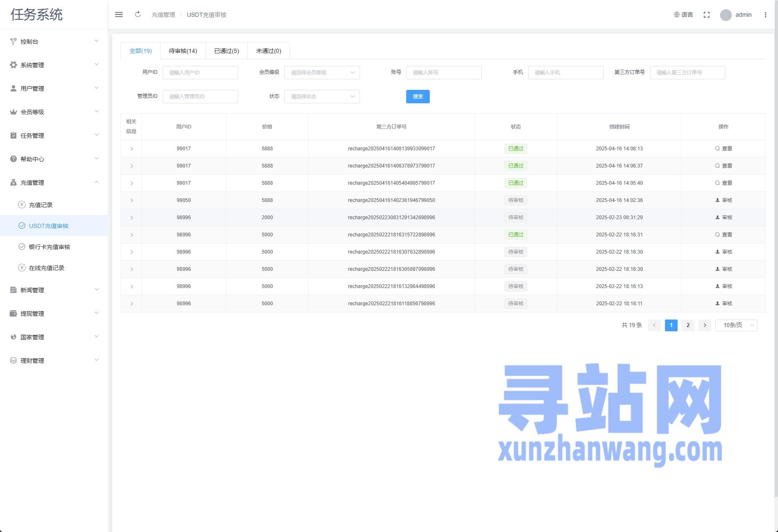Focus the 管理员ID input field
Screen dimensions: 778x532
(200, 97)
